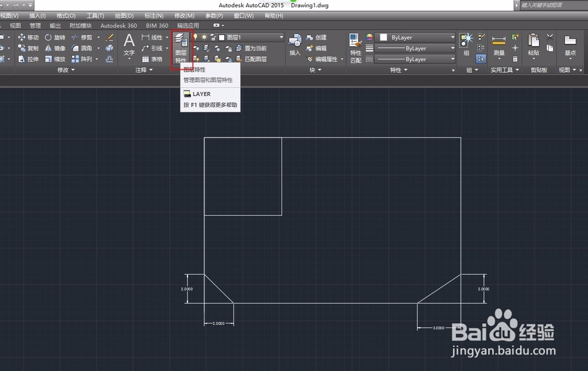Click the Erase icon in Modify panel
The width and height of the screenshot is (588, 371).
(109, 37)
